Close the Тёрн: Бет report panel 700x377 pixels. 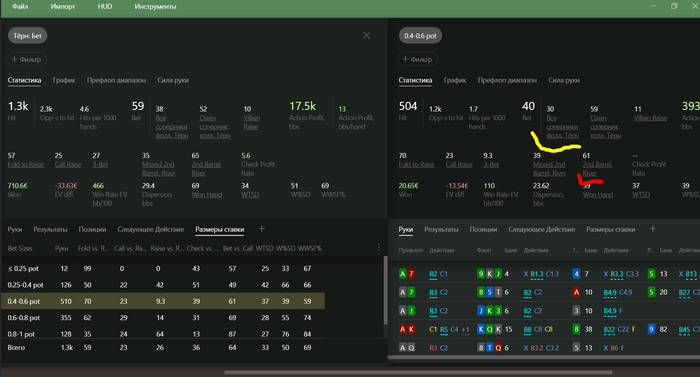367,35
